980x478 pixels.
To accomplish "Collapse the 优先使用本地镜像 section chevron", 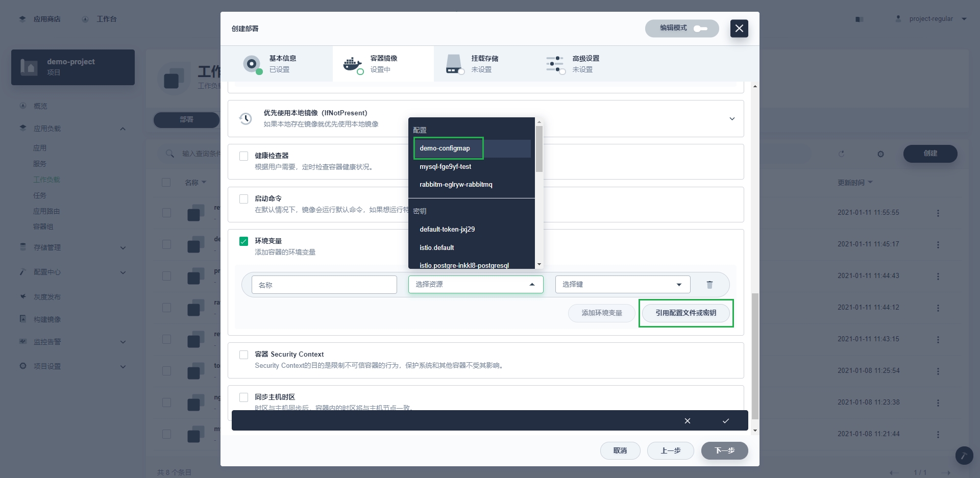I will [x=732, y=118].
